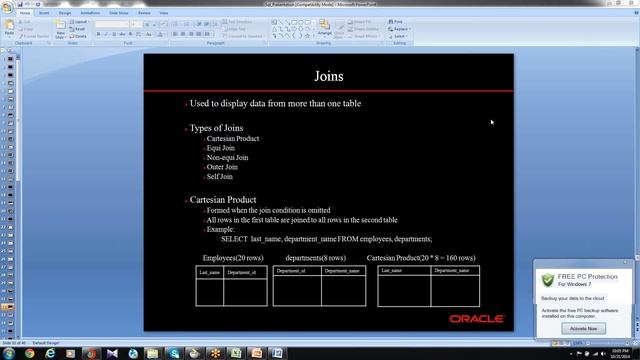640x360 pixels.
Task: Click the Joins title text on the slide
Action: point(329,76)
